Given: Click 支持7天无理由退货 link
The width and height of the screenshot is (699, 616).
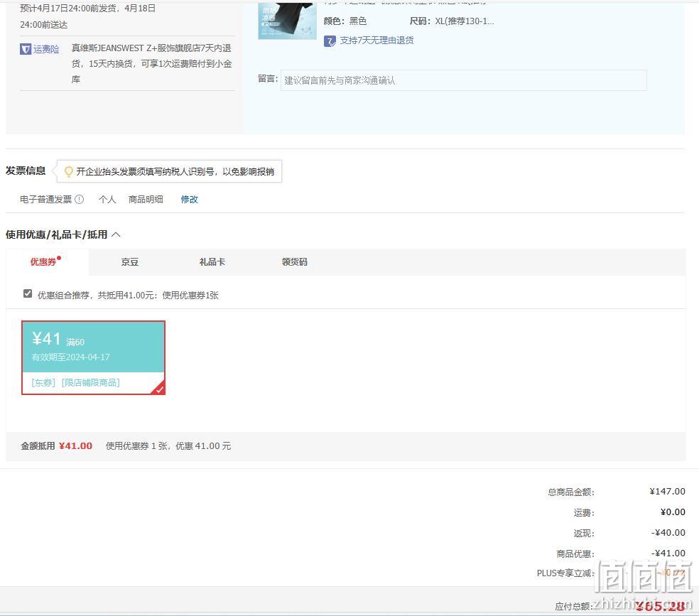Looking at the screenshot, I should 376,40.
